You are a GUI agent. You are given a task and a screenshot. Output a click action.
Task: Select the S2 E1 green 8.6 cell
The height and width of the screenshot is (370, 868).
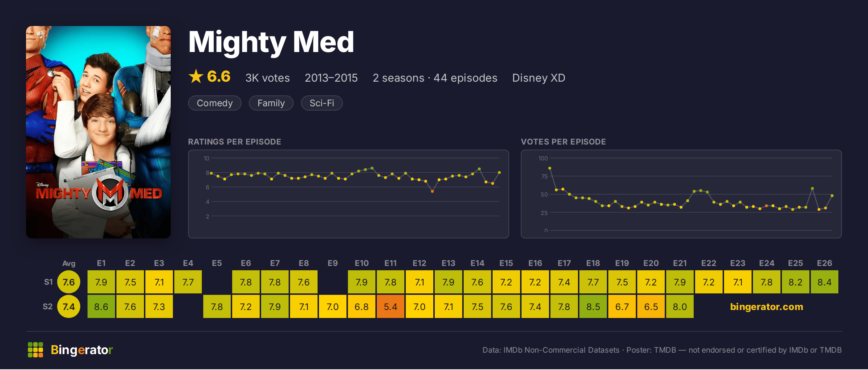(101, 306)
